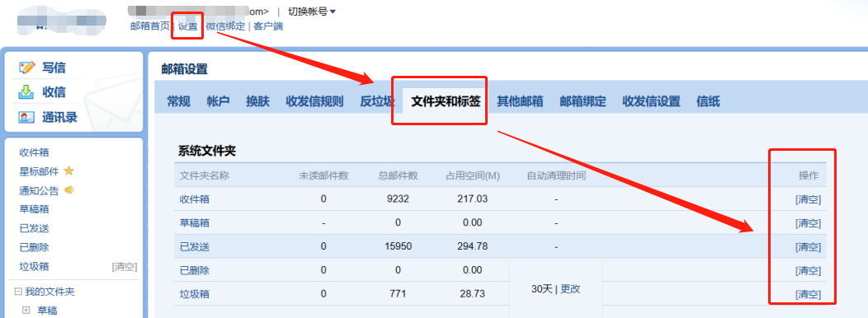This screenshot has width=868, height=318.
Task: Switch to the 文件夹和标签 tab
Action: point(446,102)
